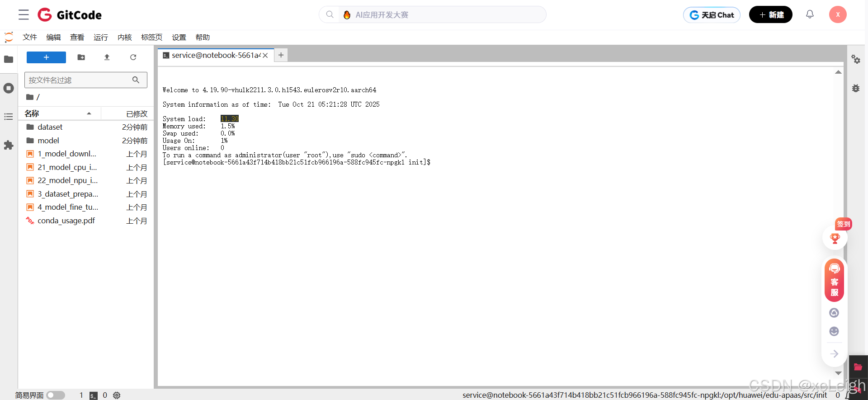Screen dimensions: 868x400
Task: Add a new launcher tab
Action: [x=281, y=55]
